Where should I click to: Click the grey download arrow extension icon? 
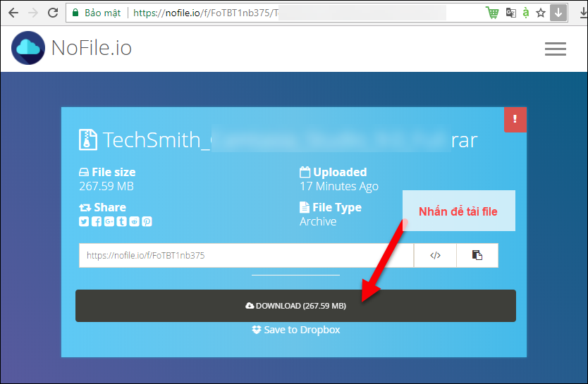click(x=558, y=13)
